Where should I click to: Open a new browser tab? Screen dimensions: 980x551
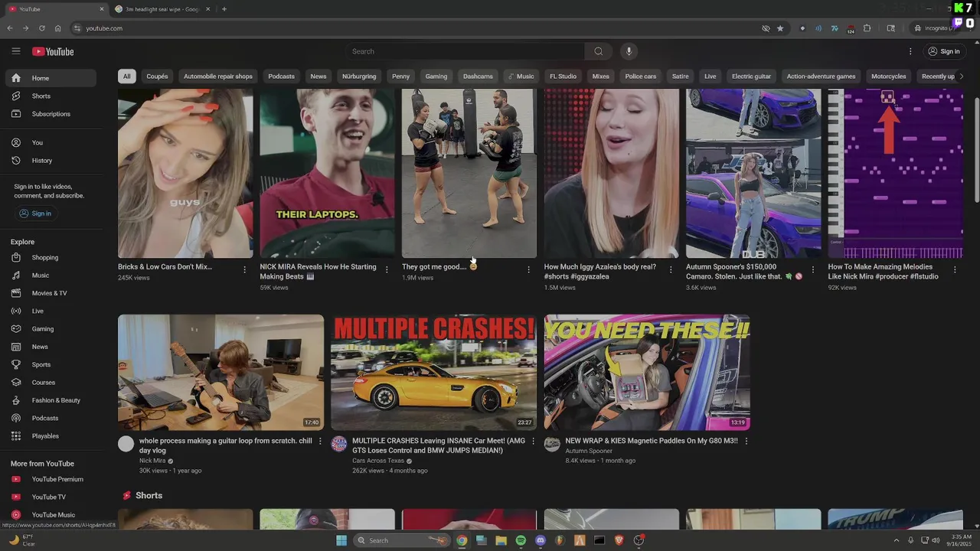point(224,9)
